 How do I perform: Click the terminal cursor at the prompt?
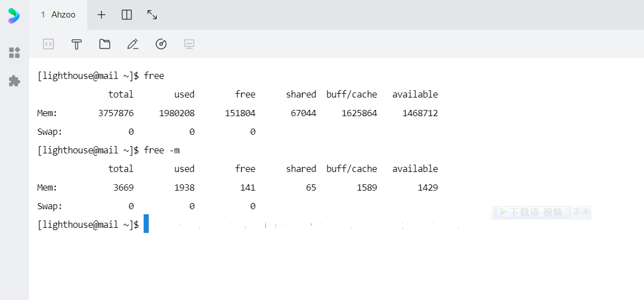coord(146,224)
